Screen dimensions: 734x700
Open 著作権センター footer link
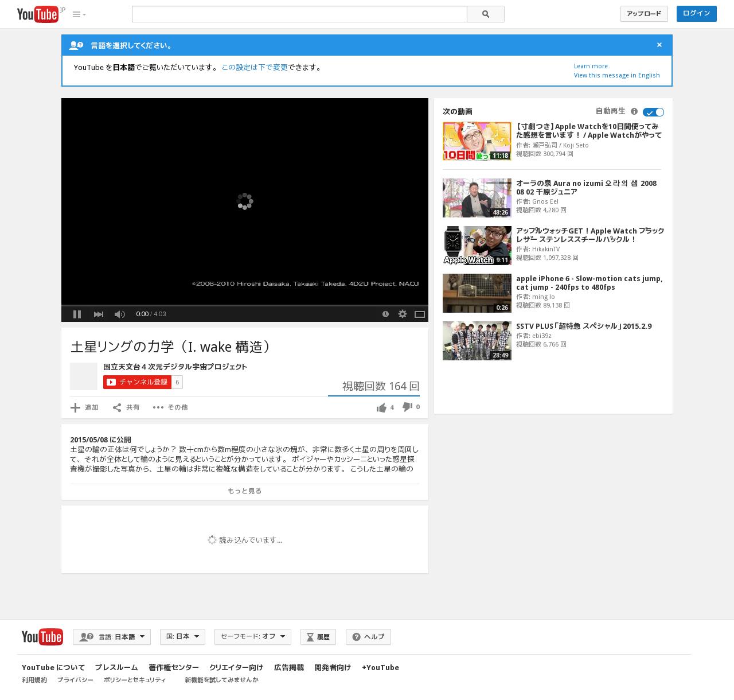point(174,667)
